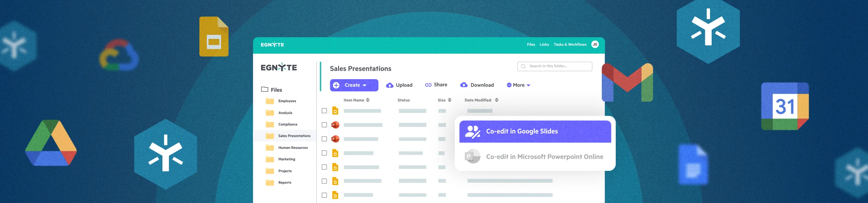Screen dimensions: 868x203
Task: Open Tasks & Workflows in header
Action: [570, 45]
